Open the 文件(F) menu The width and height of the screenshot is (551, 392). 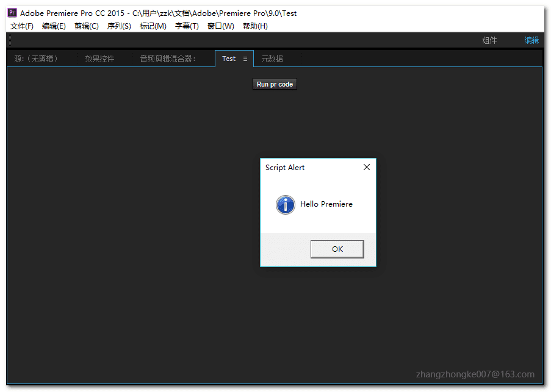(22, 26)
